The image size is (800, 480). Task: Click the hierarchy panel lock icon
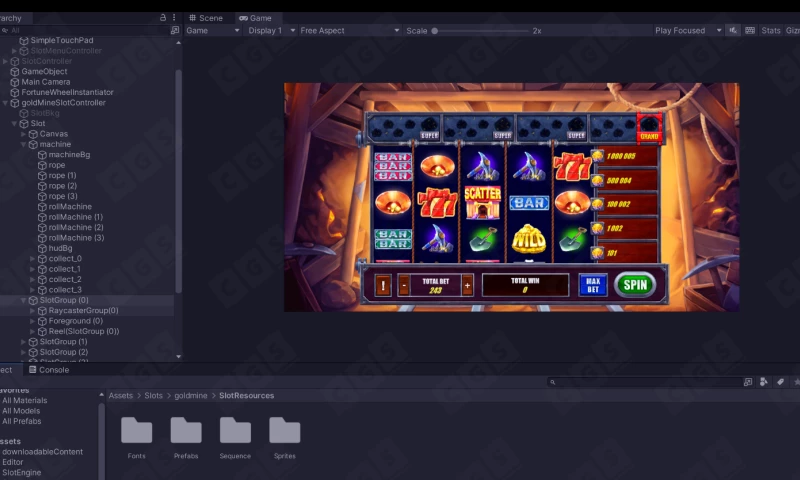click(x=163, y=18)
